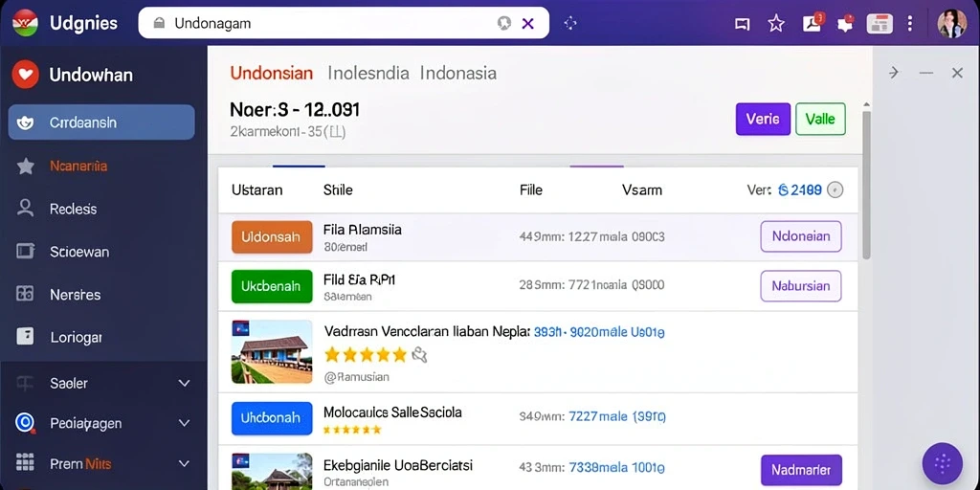Click the Nabursian button in Fild Eia RiPl1 row
Viewport: 980px width, 490px height.
coord(801,286)
